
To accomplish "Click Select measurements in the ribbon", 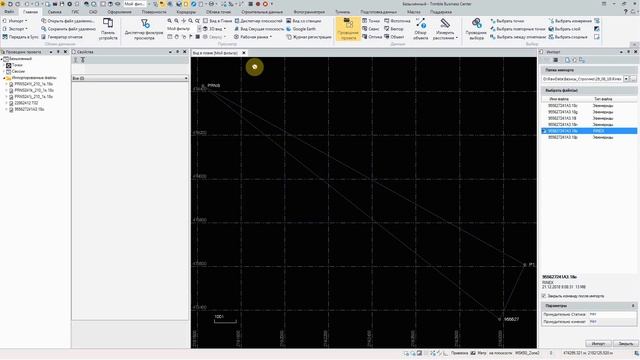I will coord(570,21).
